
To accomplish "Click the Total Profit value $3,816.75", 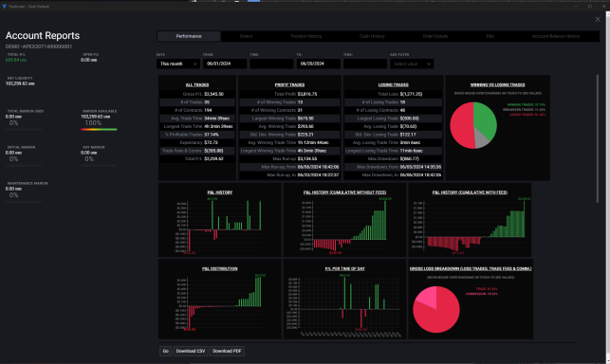I will [307, 94].
